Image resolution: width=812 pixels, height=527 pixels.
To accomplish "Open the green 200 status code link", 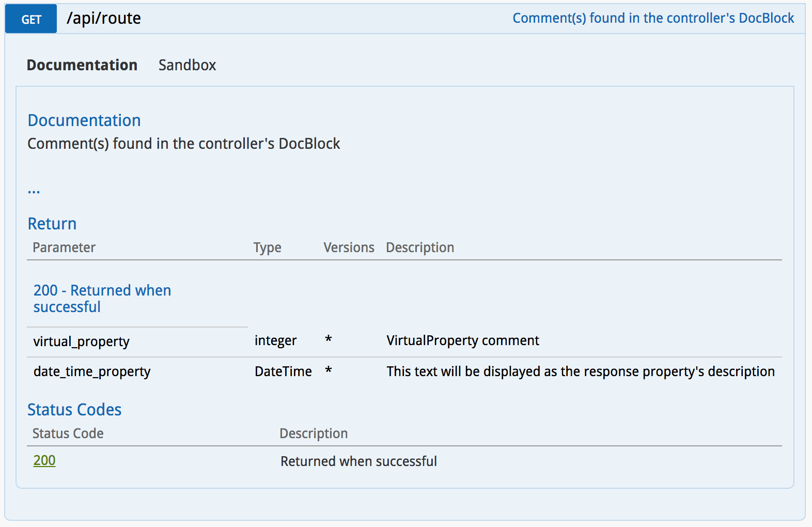I will [44, 460].
